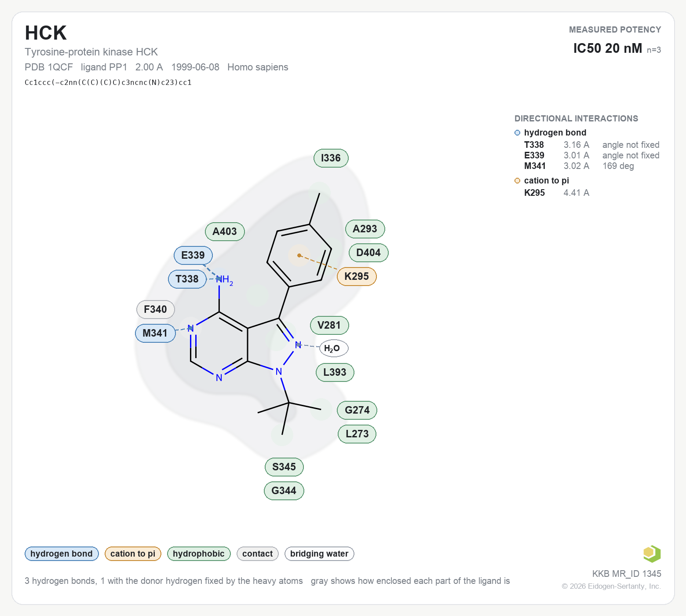Click the G344 residue label
The height and width of the screenshot is (616, 686).
pyautogui.click(x=284, y=491)
